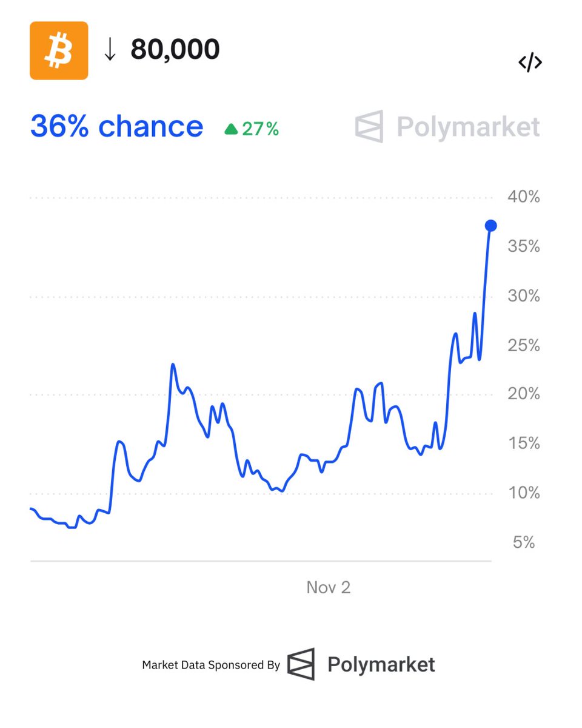Screen dimensions: 582x728
Task: Click the 10% axis label
Action: (x=524, y=493)
